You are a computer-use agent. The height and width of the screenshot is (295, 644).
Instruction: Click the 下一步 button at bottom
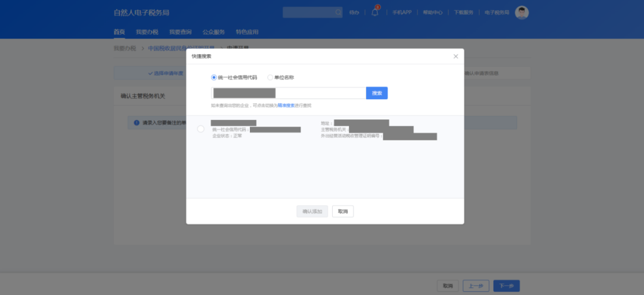(506, 286)
